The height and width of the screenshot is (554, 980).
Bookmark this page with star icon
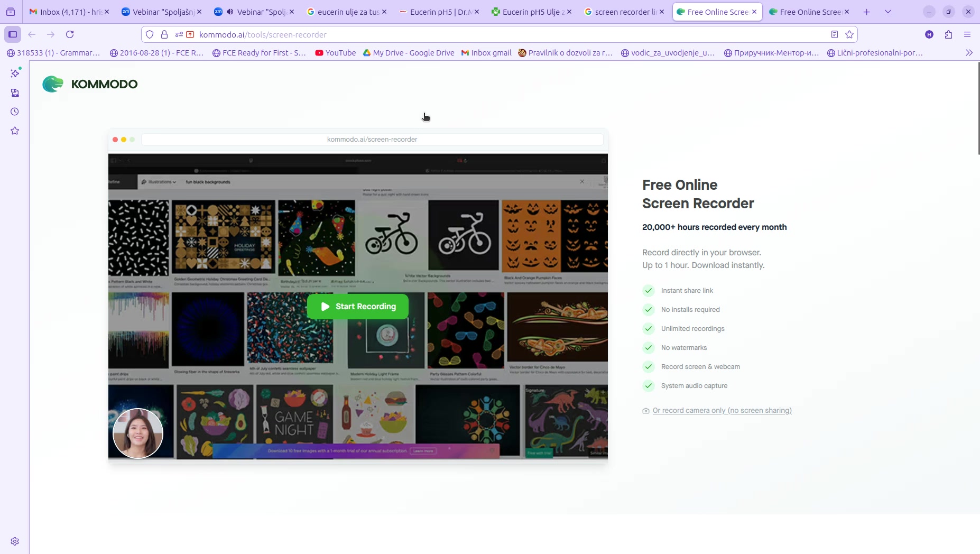849,34
